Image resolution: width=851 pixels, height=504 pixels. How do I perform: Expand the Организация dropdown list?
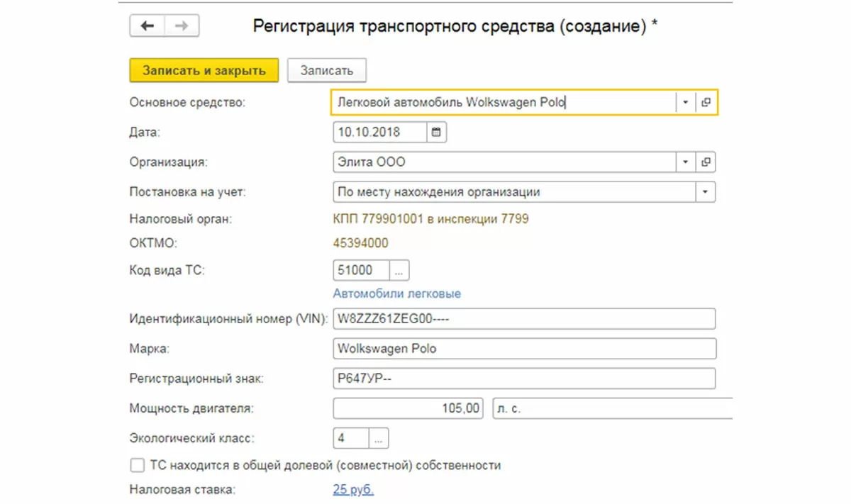[685, 162]
